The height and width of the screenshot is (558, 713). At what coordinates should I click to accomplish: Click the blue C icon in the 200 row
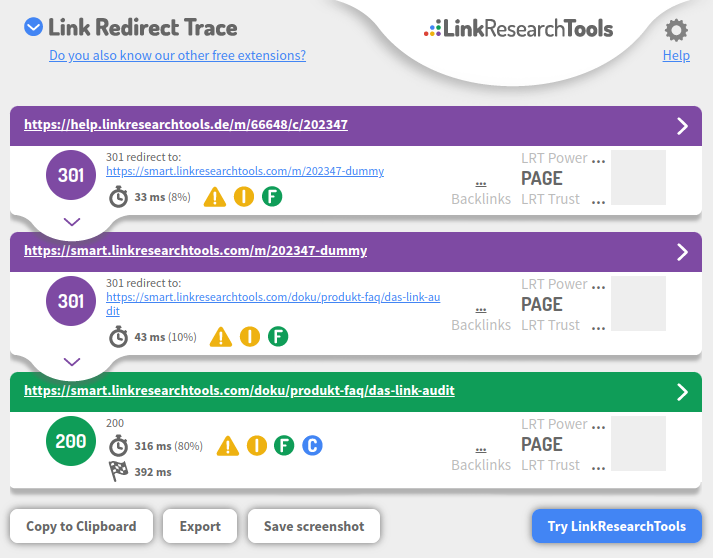tap(312, 446)
